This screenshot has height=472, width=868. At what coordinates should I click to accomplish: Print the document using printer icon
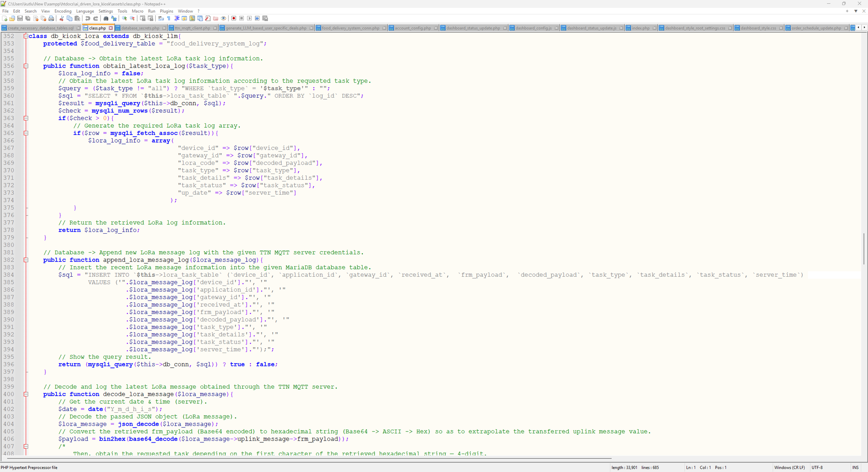(51, 18)
